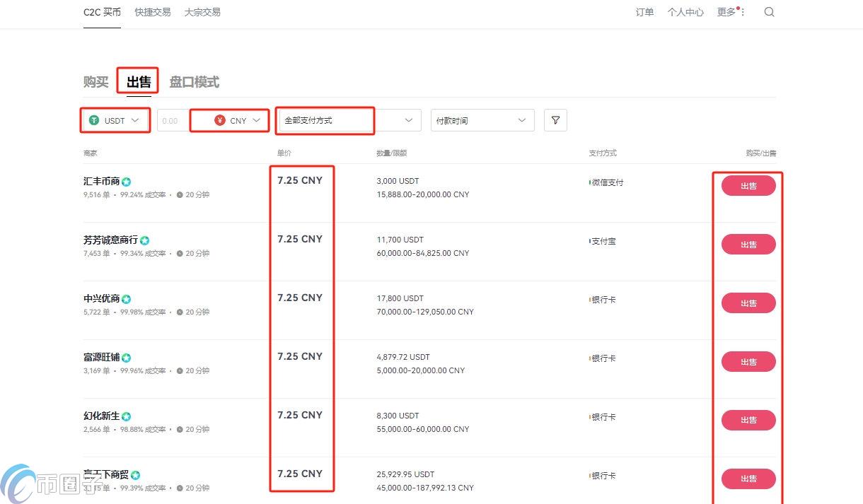Click the 3,000 USDT quantity
Image resolution: width=863 pixels, height=504 pixels.
tap(398, 181)
